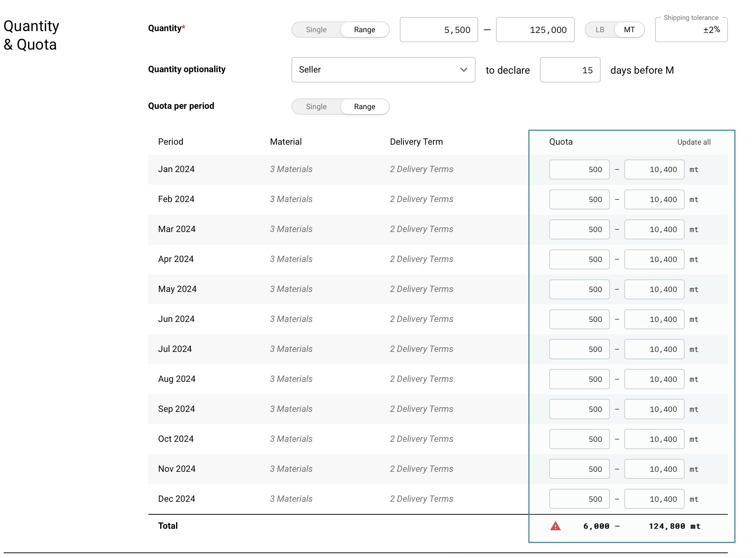Click the Jan 2024 minimum quota field

(579, 169)
